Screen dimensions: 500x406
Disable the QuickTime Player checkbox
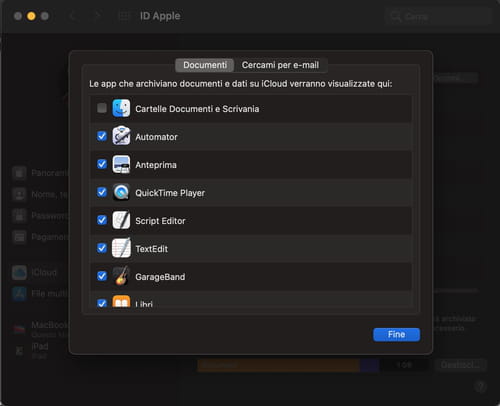[x=102, y=192]
